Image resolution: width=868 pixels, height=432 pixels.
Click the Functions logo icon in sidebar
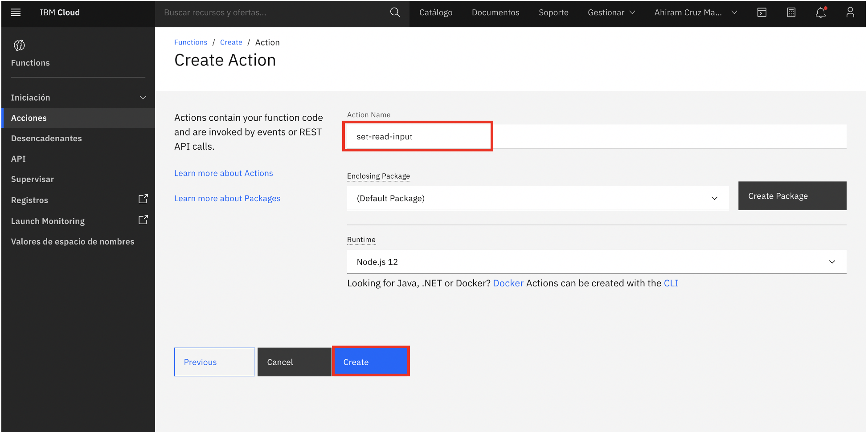[19, 45]
